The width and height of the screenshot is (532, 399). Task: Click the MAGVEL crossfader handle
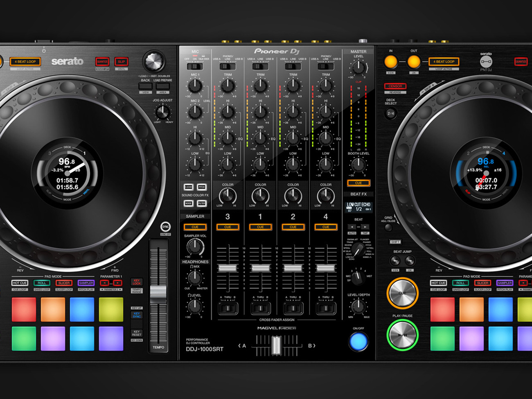point(276,346)
